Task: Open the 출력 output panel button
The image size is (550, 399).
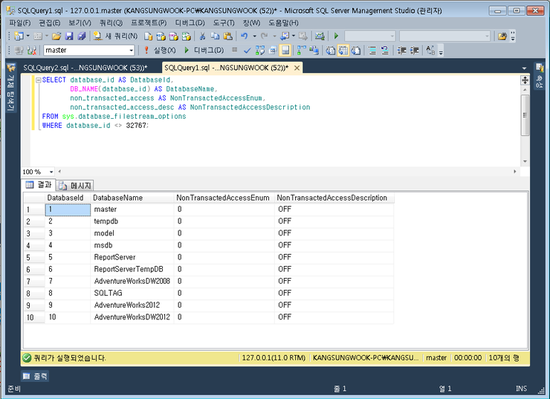Action: tap(35, 376)
